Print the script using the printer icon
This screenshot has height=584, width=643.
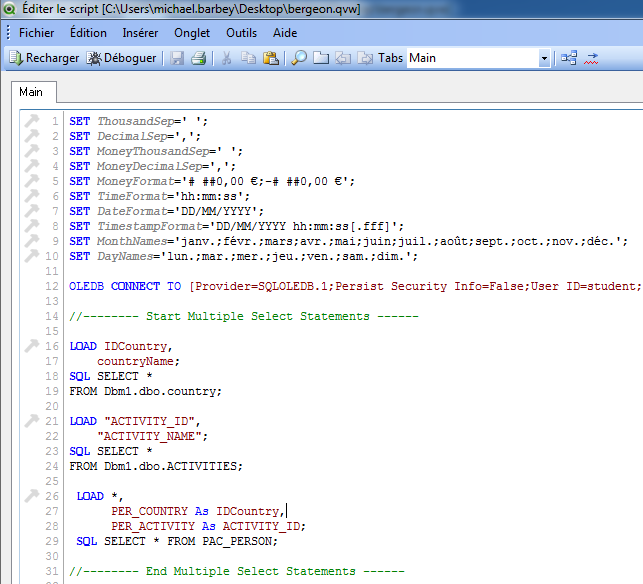[x=199, y=58]
